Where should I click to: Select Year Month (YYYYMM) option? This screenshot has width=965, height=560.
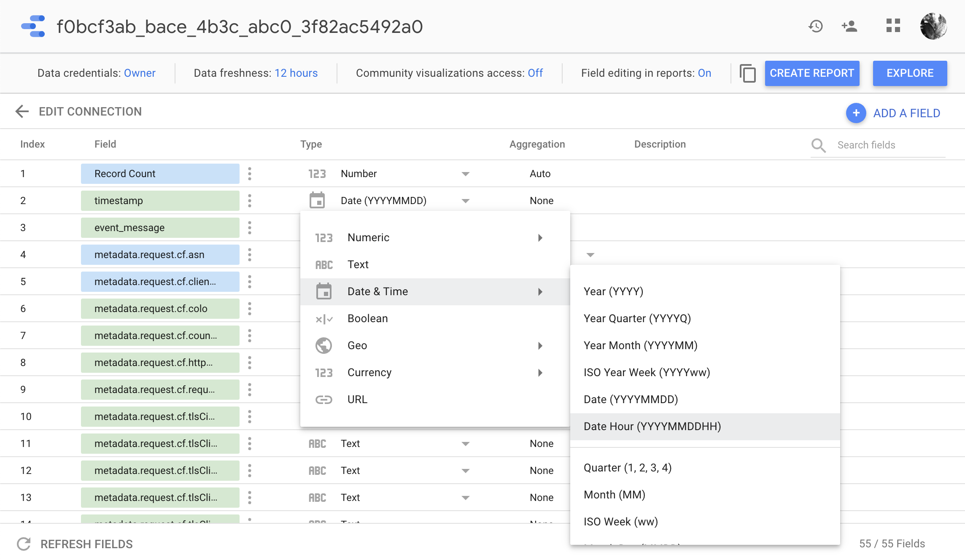pos(705,345)
